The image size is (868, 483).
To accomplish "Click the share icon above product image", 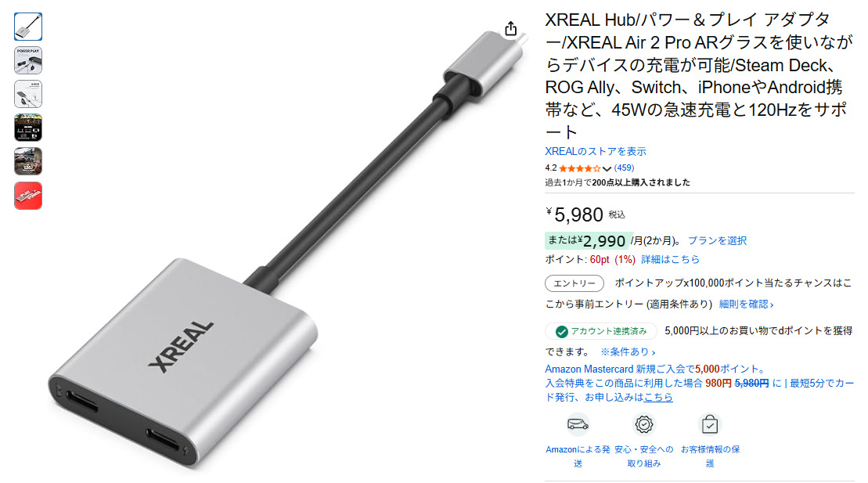I will (x=510, y=29).
